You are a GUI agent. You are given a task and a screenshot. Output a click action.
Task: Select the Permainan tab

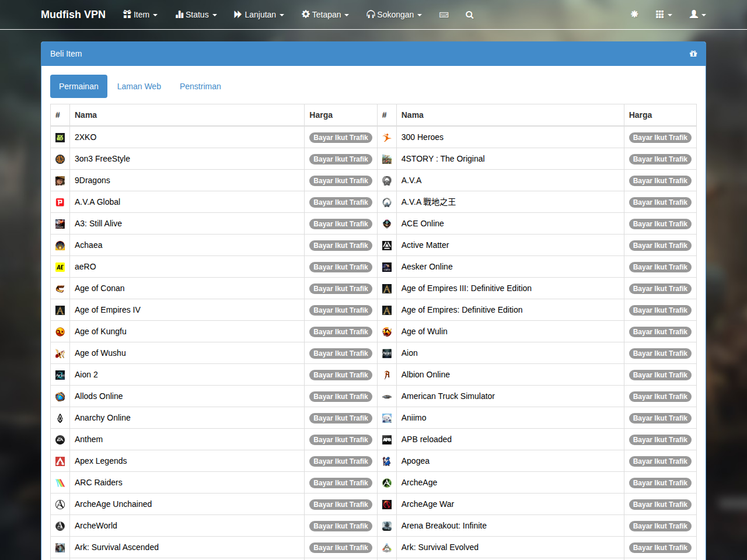(x=79, y=86)
